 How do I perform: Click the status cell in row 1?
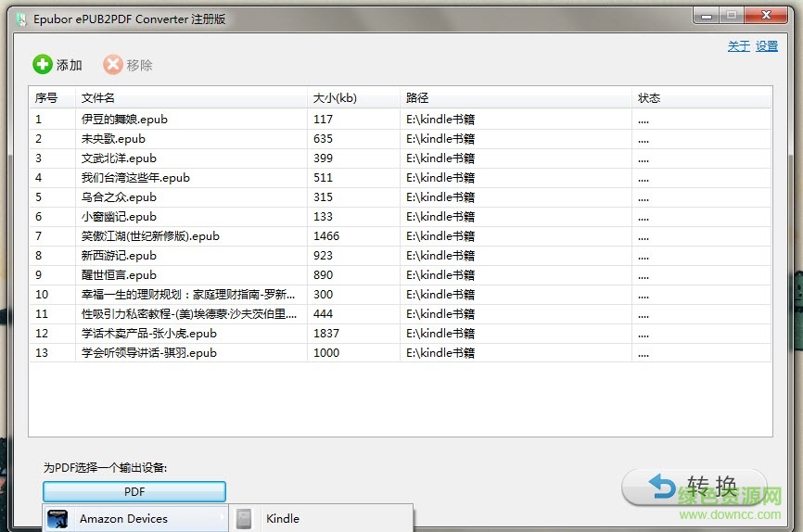[702, 120]
